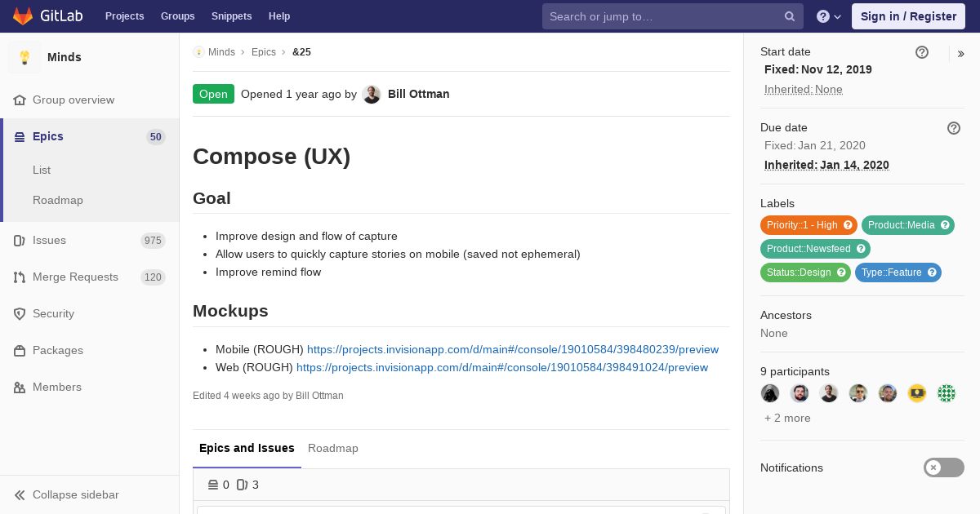Click the Epics count badge 50
This screenshot has height=514, width=980.
coord(156,137)
